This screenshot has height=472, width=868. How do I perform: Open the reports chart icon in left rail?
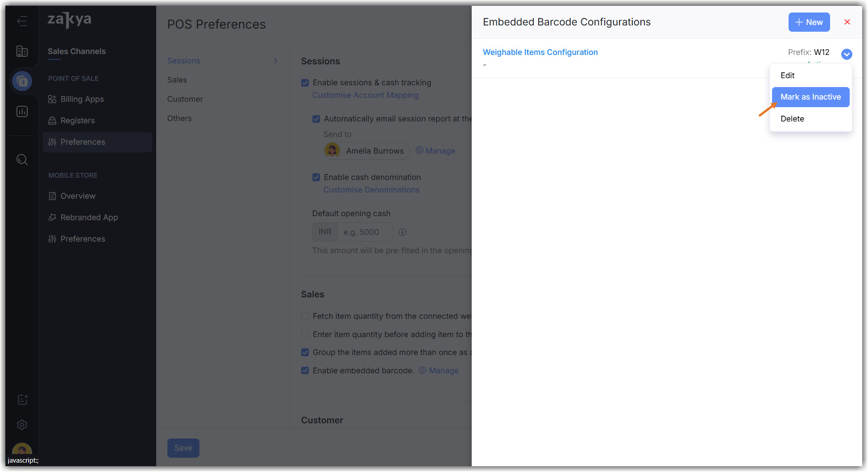pos(22,111)
